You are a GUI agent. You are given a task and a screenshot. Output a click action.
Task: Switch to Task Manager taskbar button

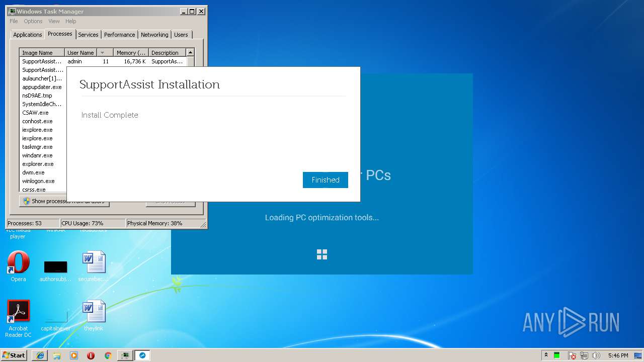pos(125,355)
